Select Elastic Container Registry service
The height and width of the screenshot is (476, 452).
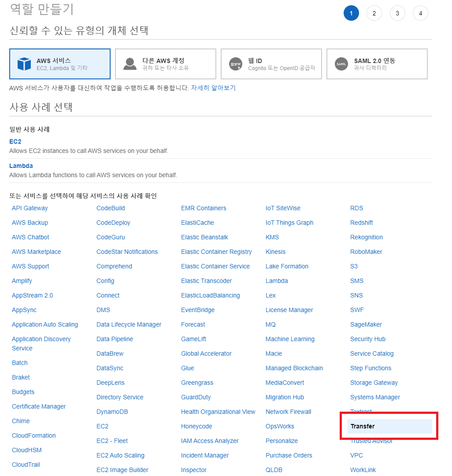tap(217, 252)
